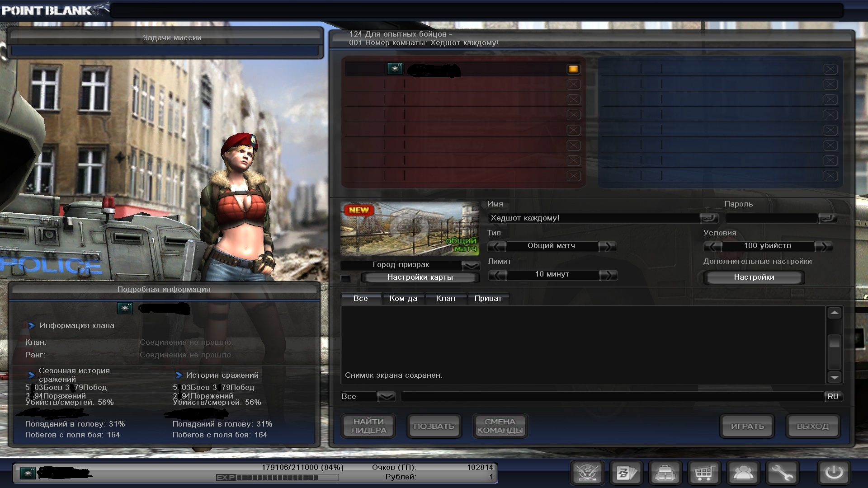This screenshot has height=488, width=868.
Task: Switch match type with right arrow
Action: click(607, 246)
